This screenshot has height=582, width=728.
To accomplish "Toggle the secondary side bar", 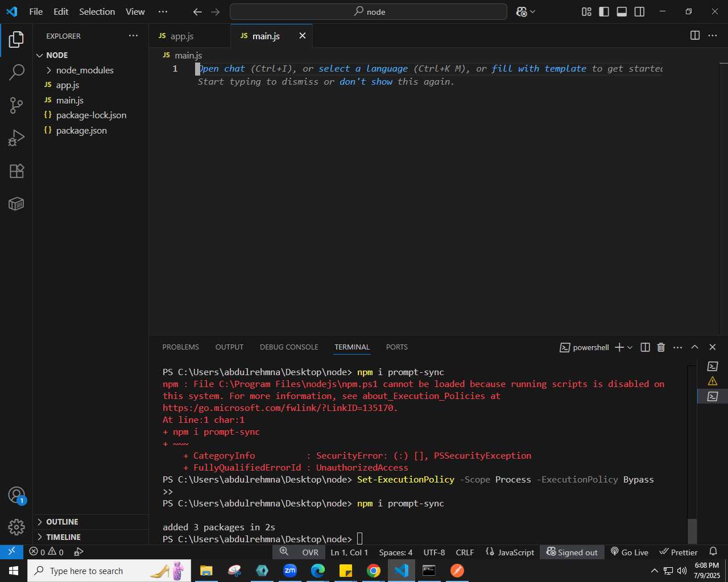I will click(639, 11).
